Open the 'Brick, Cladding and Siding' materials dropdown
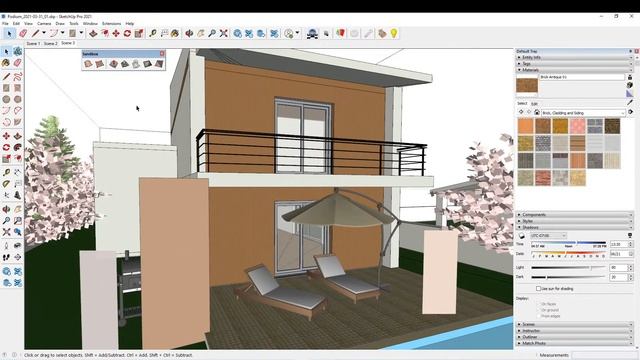640x360 pixels. coord(583,113)
